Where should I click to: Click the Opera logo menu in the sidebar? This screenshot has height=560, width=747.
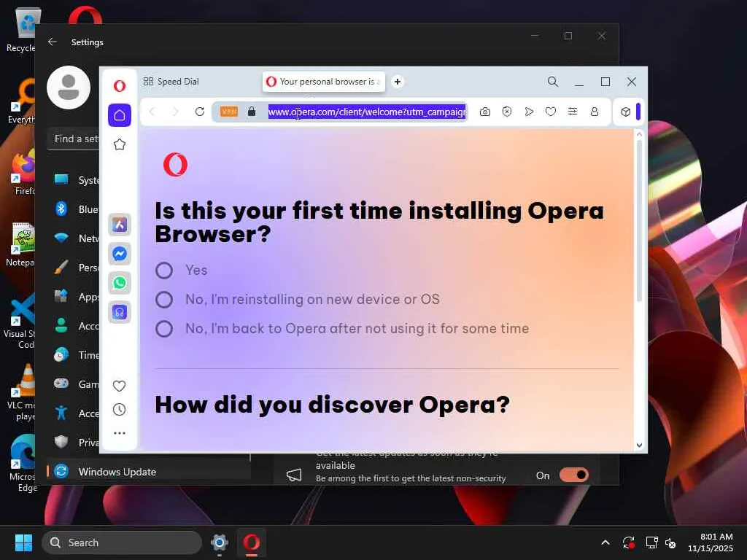[120, 86]
